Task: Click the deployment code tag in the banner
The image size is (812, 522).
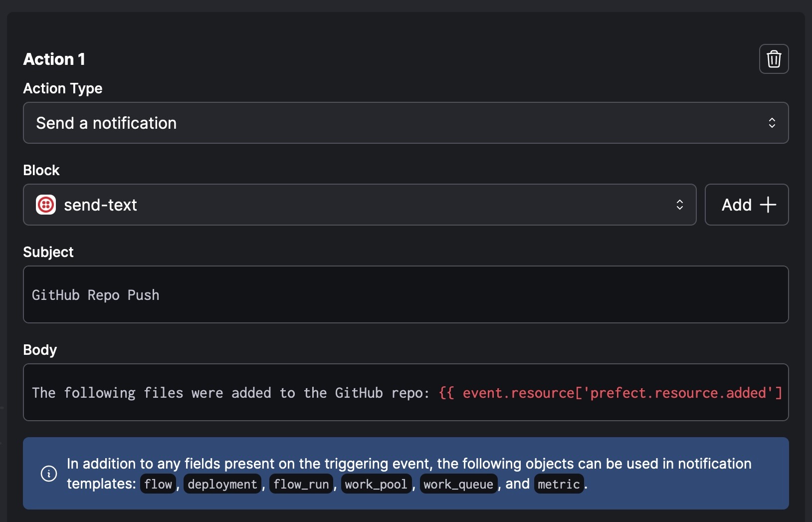Action: [x=222, y=484]
